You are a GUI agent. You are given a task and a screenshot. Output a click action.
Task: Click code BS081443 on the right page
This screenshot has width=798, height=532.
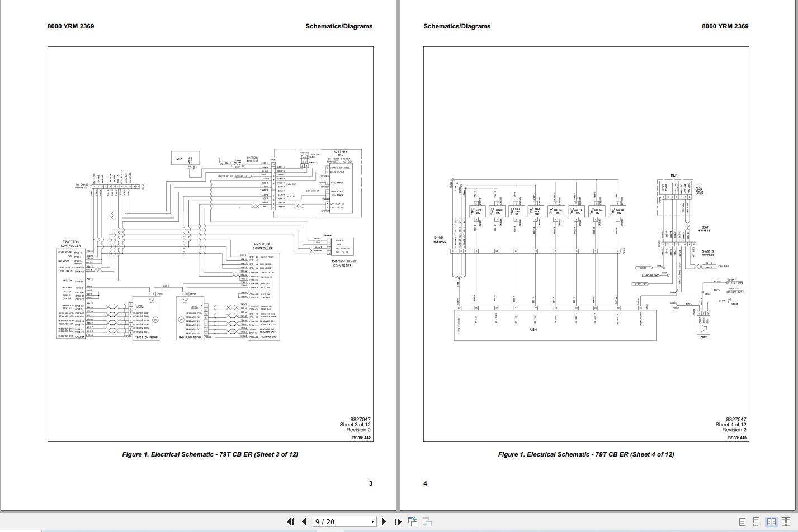[737, 438]
